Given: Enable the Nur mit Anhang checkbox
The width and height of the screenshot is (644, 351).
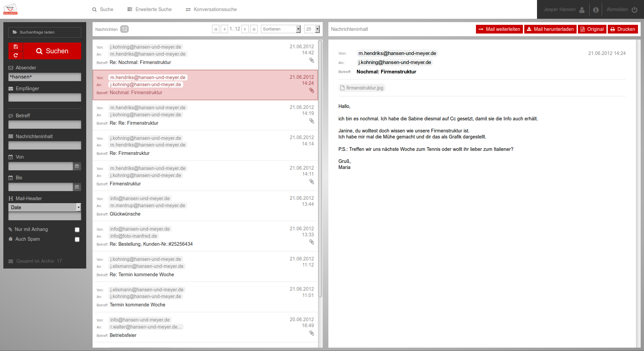Looking at the screenshot, I should pos(77,230).
